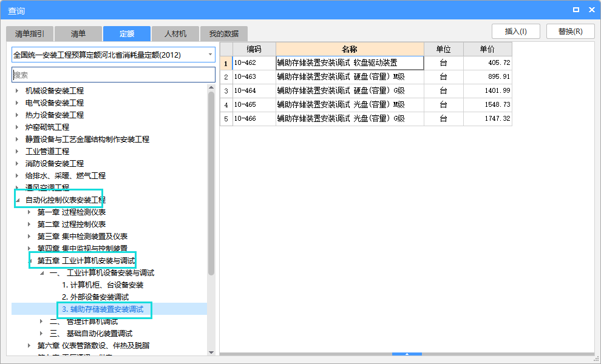Select 第五章 工业计算机安装与调试 item
This screenshot has height=364, width=601.
click(x=86, y=261)
